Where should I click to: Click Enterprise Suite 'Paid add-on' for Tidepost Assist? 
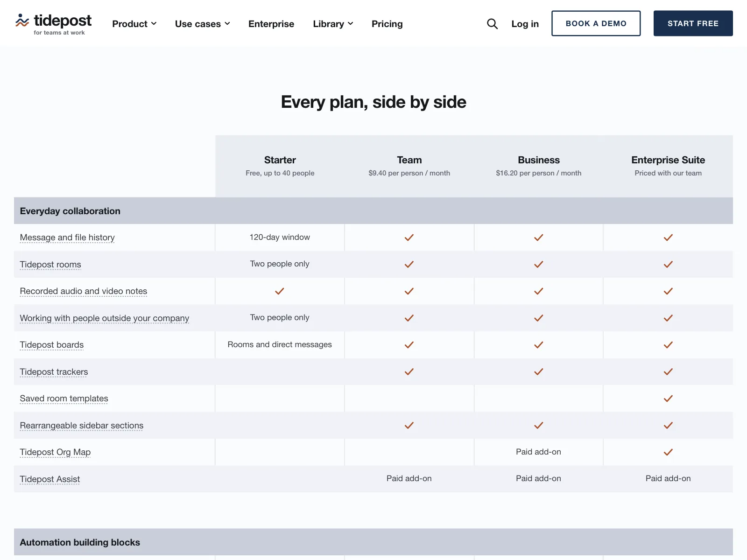tap(668, 478)
